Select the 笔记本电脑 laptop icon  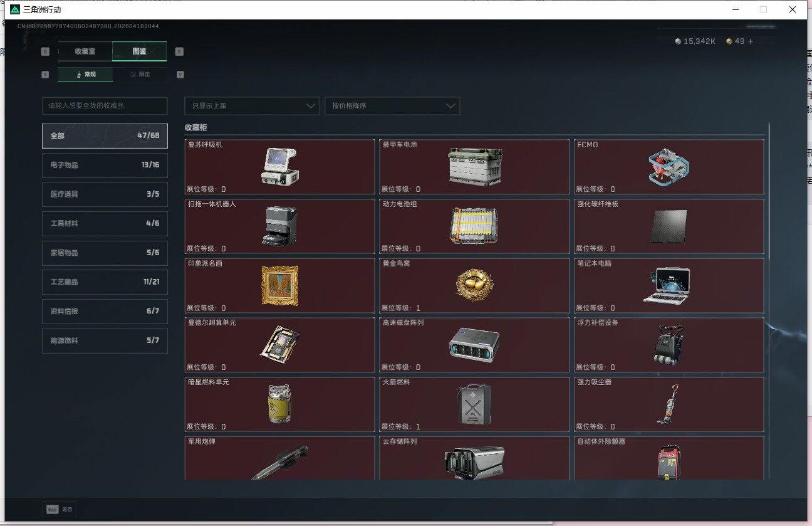pos(666,285)
